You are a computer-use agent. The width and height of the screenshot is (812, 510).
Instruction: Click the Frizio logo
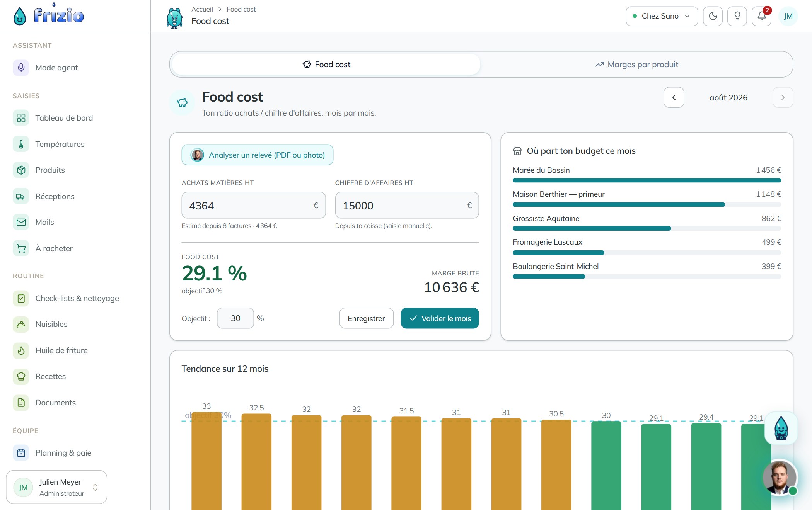[x=49, y=15]
